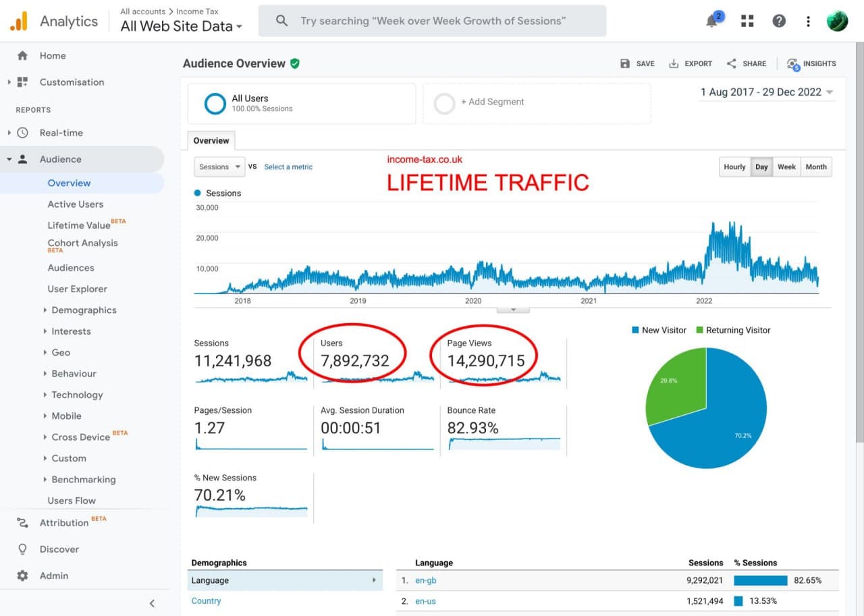Click the Audience person icon
The width and height of the screenshot is (864, 616).
point(23,159)
